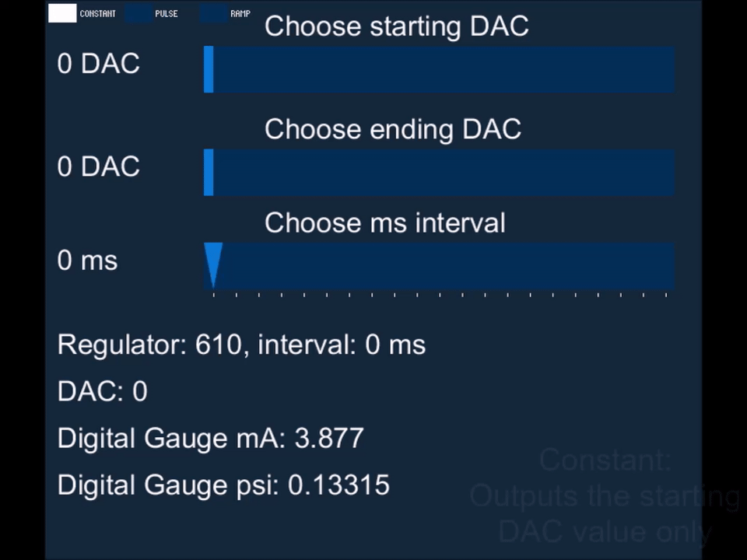
Task: Click the DAC: 0 readout line
Action: pos(103,391)
